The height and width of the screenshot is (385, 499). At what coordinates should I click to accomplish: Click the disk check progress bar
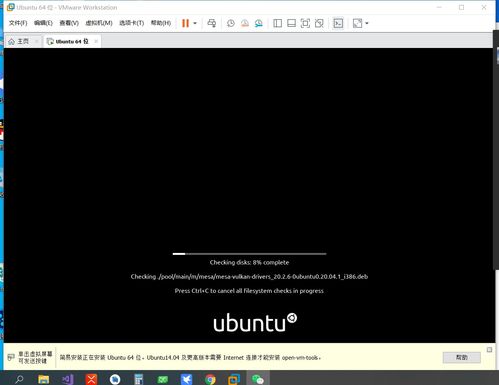tap(249, 254)
